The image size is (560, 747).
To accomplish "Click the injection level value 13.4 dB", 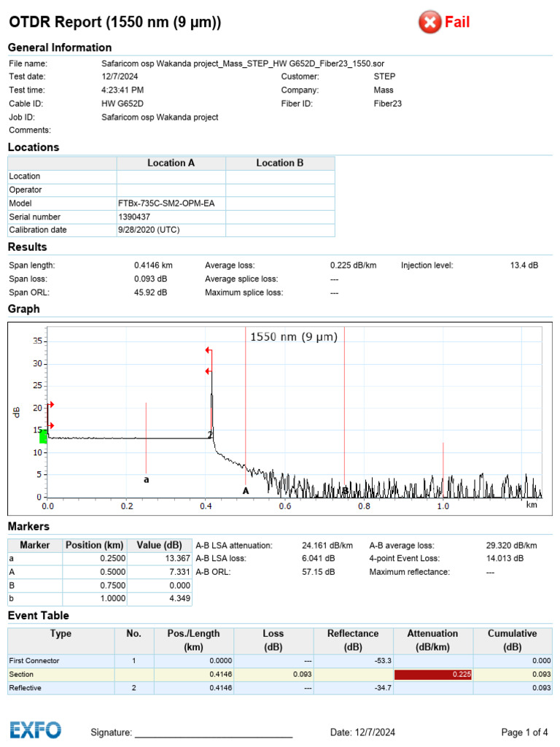I will point(524,266).
